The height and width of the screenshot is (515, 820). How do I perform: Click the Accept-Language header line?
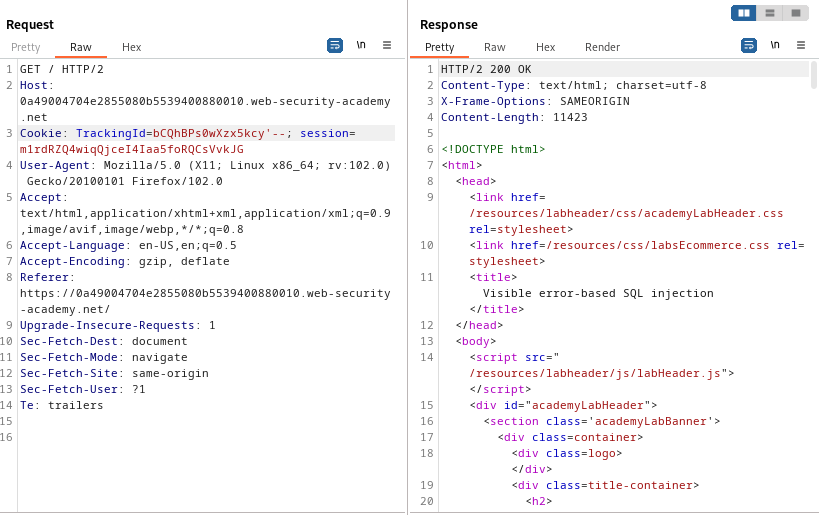click(x=128, y=245)
